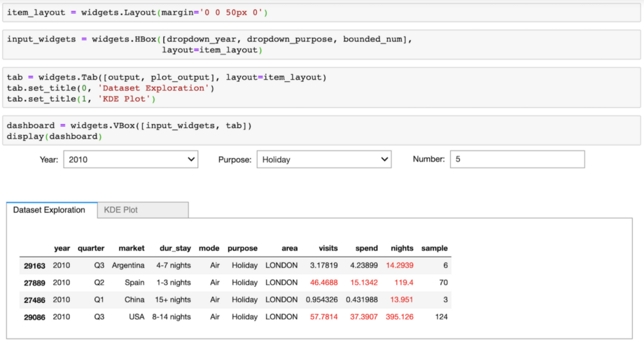Screen dimensions: 644x345
Task: Click row index 27889
Action: (34, 283)
